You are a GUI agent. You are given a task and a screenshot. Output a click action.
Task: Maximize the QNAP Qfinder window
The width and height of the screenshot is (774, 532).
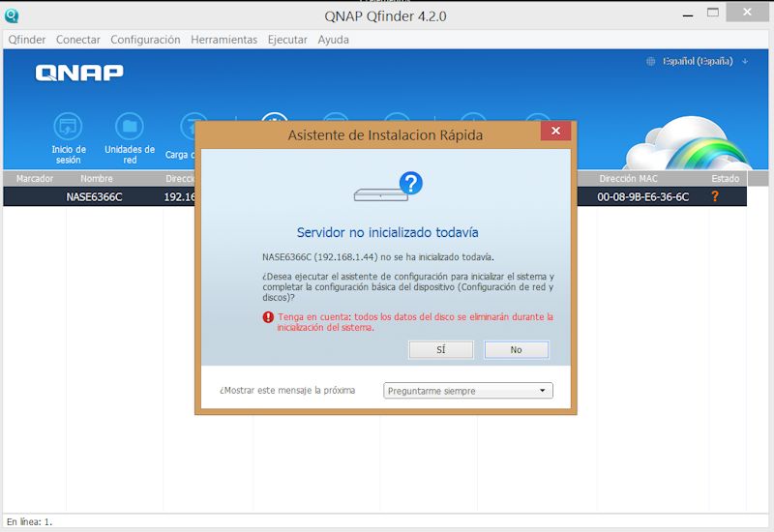click(713, 13)
